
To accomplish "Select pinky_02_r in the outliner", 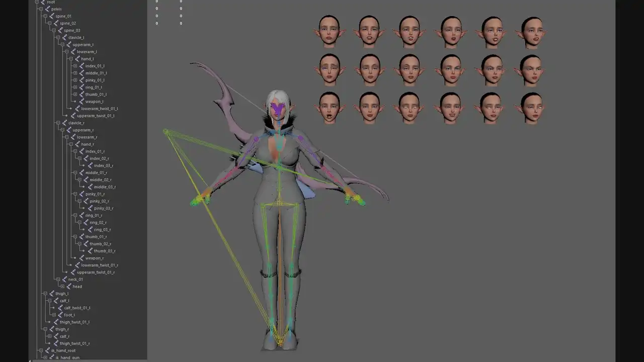I will 101,201.
